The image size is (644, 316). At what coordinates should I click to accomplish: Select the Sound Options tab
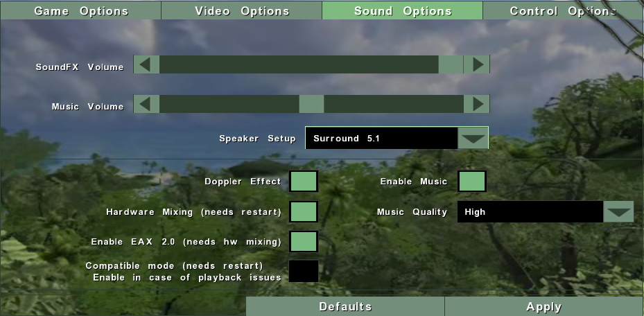click(x=403, y=10)
